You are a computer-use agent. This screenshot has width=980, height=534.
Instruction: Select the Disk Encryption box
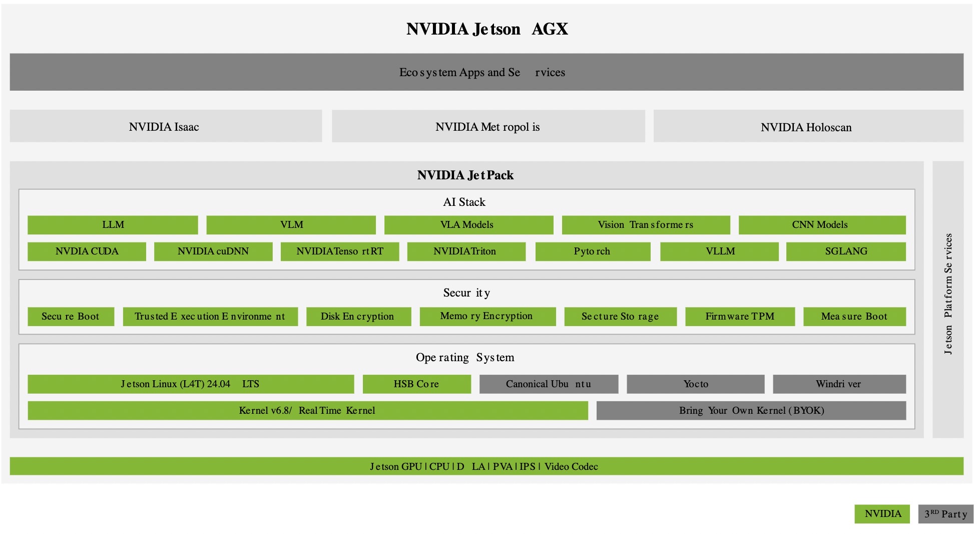[358, 317]
